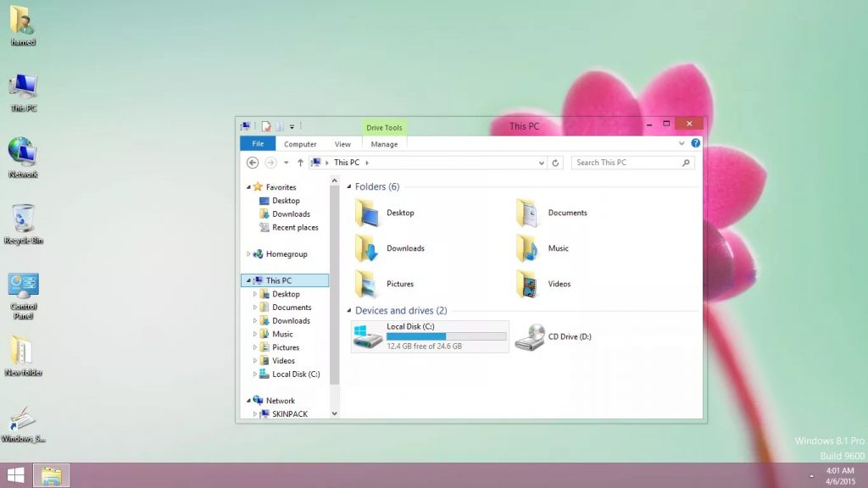Collapse the Devices and drives group
The width and height of the screenshot is (868, 488).
[x=348, y=310]
